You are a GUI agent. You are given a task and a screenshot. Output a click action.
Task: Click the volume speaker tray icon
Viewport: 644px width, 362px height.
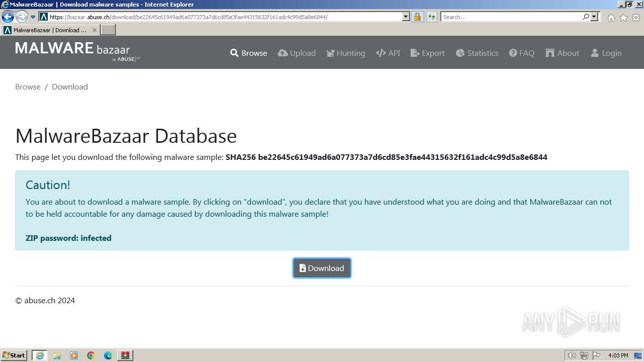click(x=572, y=355)
